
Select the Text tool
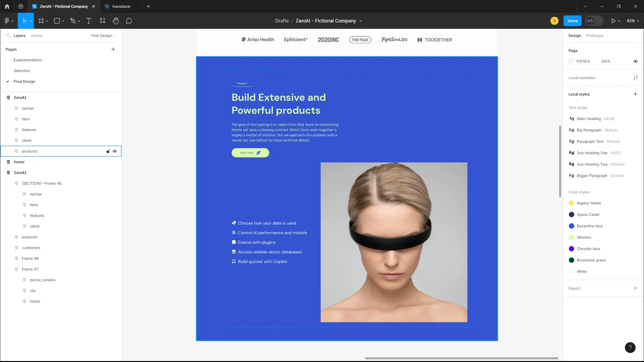point(89,21)
